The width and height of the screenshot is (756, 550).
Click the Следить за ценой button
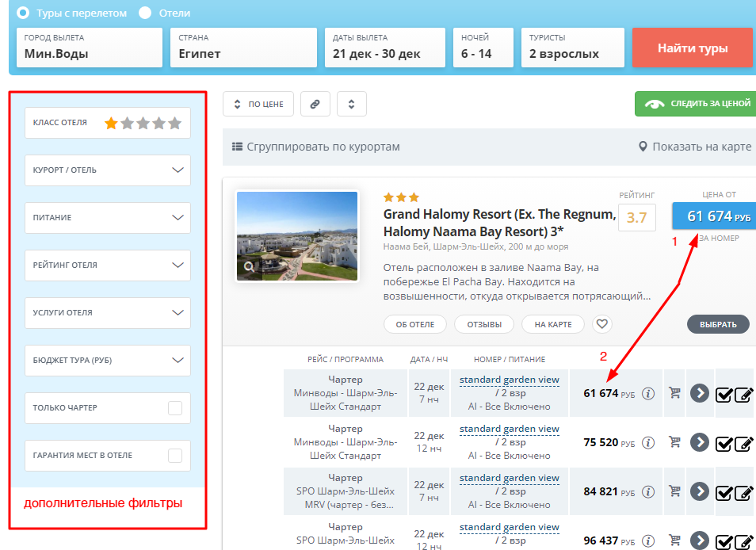click(695, 104)
